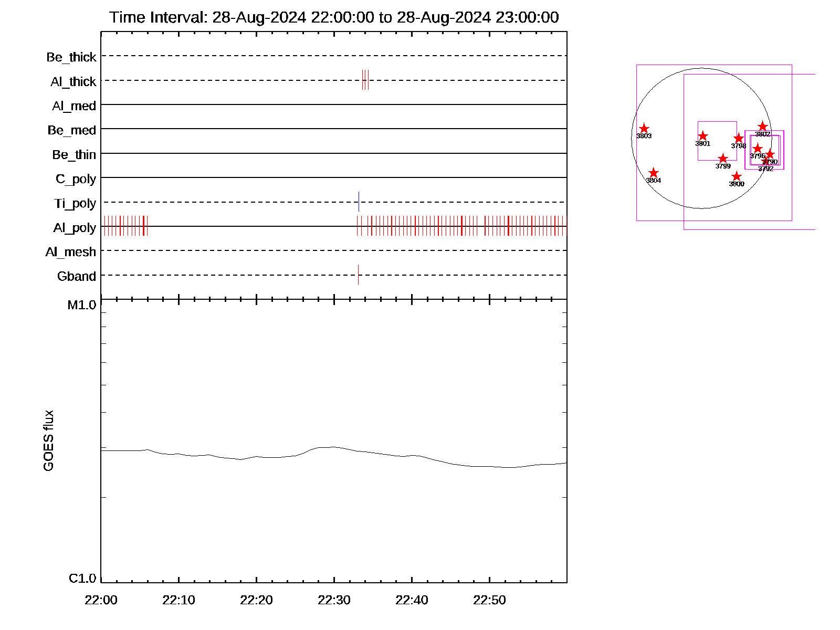Click the 22:30 time axis label
This screenshot has height=630, width=840.
tap(334, 600)
